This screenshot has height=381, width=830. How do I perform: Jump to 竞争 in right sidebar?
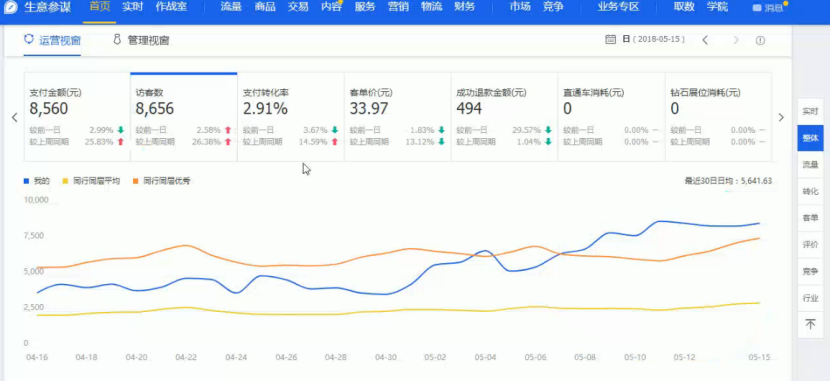pos(810,271)
